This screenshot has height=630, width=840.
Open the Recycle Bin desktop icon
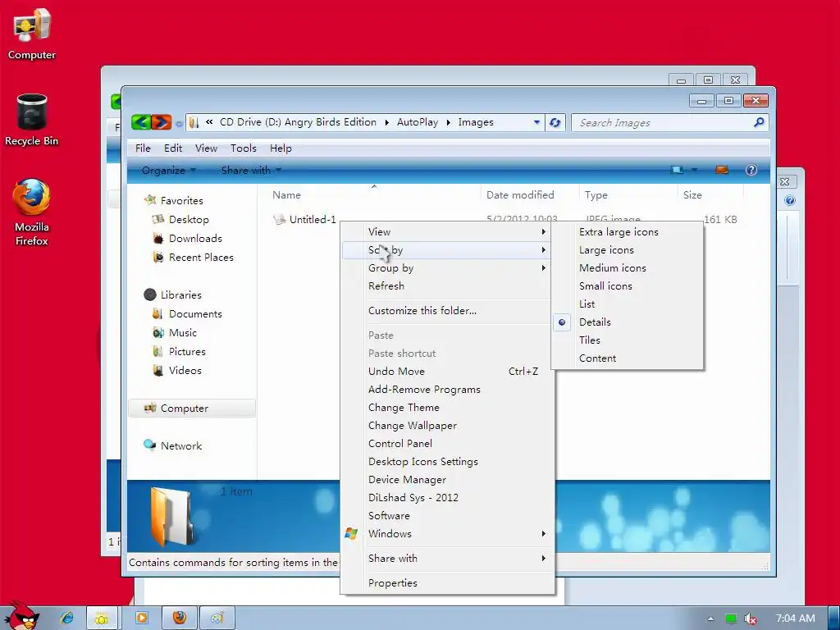32,120
